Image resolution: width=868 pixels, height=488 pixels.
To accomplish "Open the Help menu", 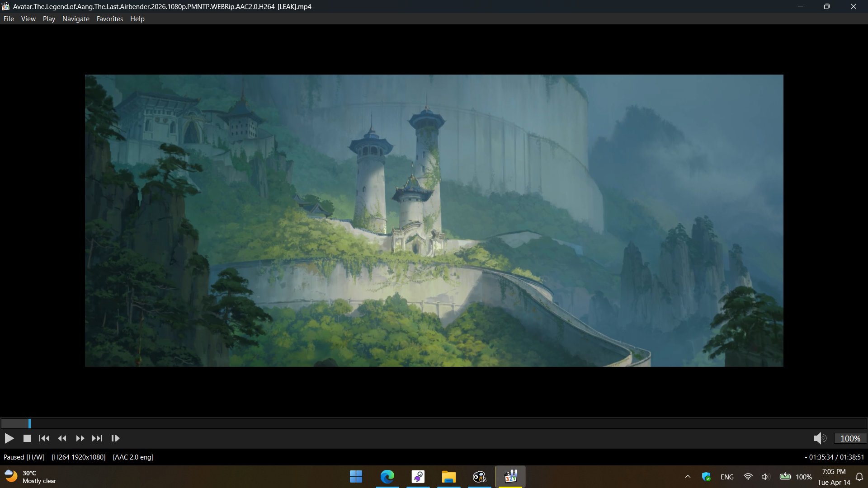I will [137, 19].
